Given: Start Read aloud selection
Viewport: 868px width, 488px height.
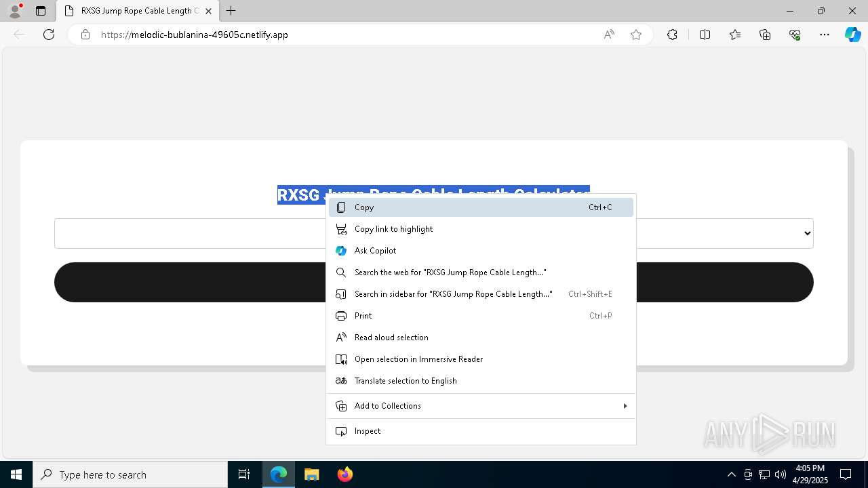Looking at the screenshot, I should 481,338.
